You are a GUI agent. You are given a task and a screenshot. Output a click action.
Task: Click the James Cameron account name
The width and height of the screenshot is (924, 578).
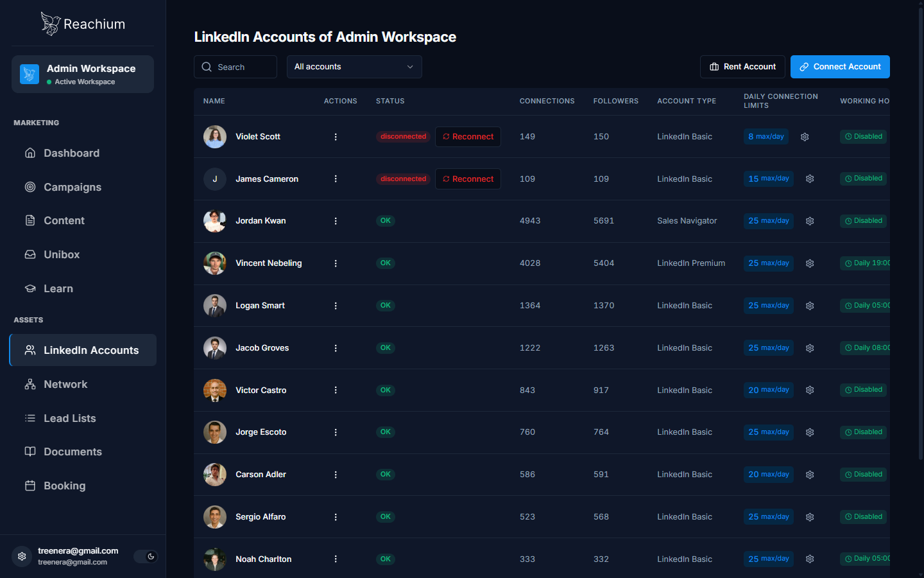tap(267, 179)
